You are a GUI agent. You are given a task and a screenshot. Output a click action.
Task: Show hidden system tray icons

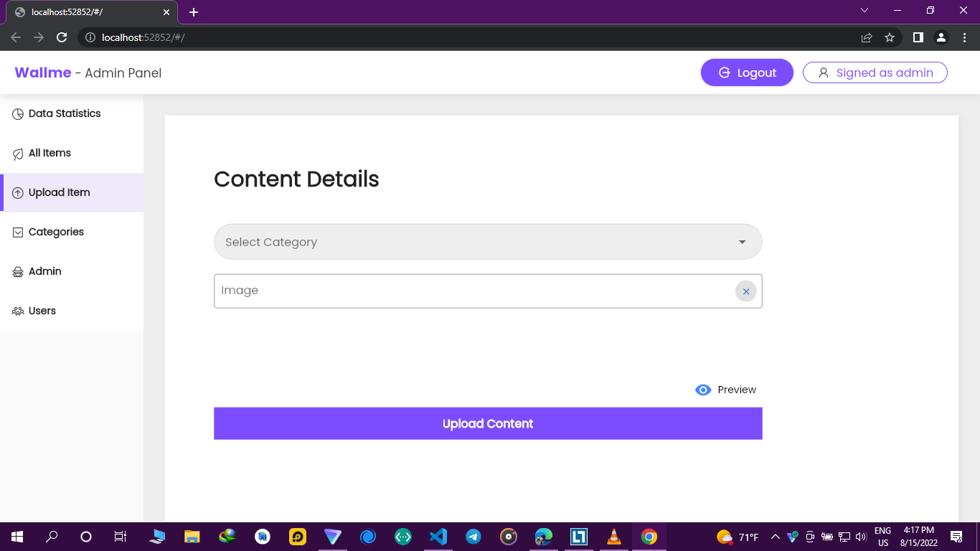coord(775,537)
